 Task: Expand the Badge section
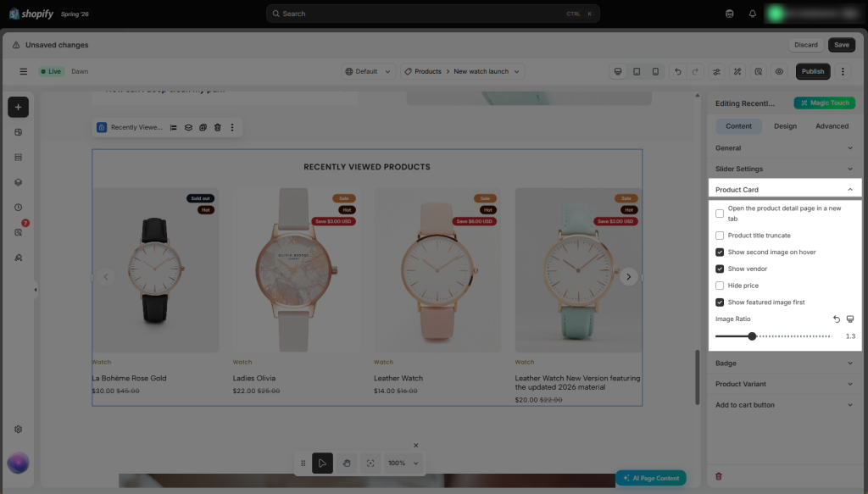point(784,364)
